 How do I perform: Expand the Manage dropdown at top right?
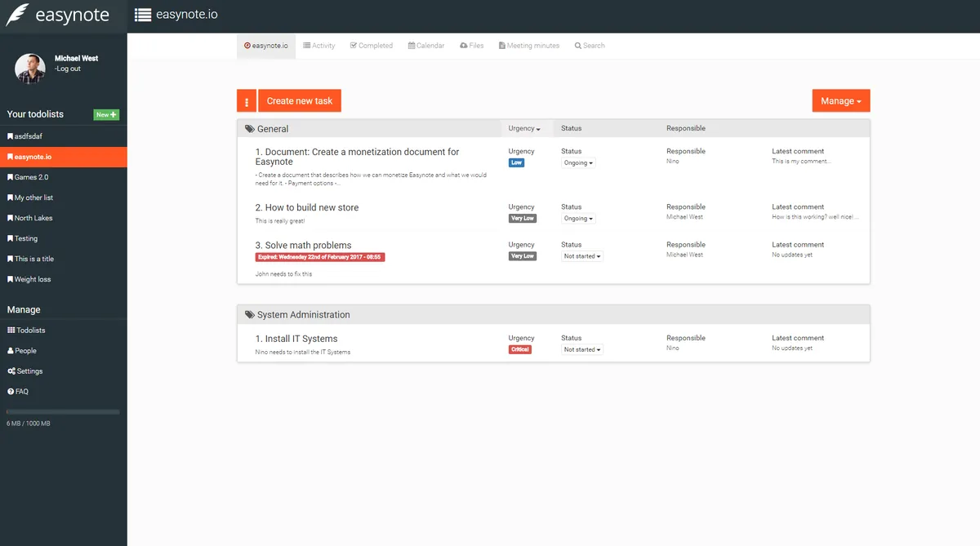(x=840, y=100)
